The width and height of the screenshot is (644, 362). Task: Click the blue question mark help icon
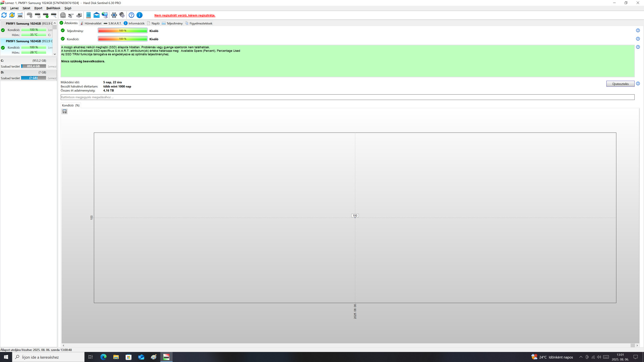(x=131, y=15)
